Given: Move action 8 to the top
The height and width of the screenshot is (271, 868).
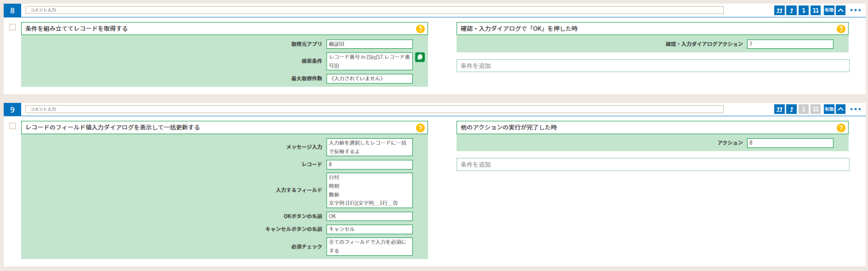Looking at the screenshot, I should point(780,10).
